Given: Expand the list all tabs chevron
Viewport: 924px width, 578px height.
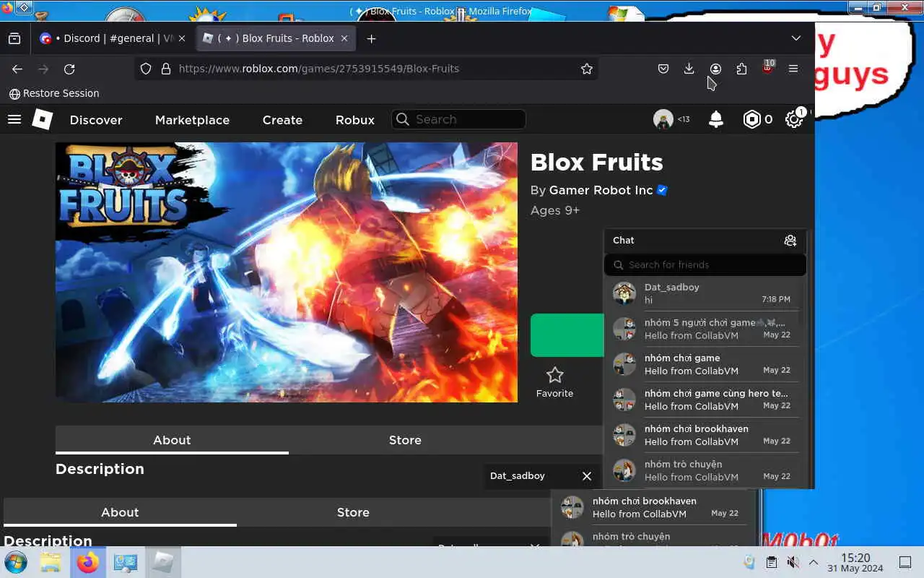Looking at the screenshot, I should 796,38.
